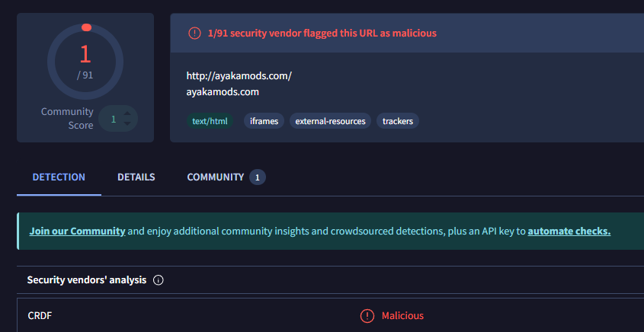Click the 1/91 detection score circle
Screen dimensions: 644x332
(x=85, y=62)
